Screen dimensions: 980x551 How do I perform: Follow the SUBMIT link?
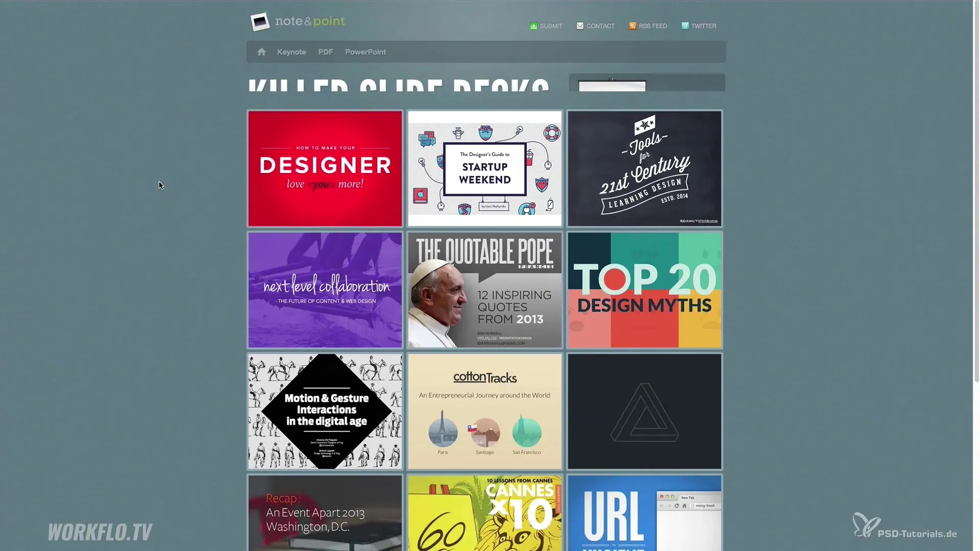point(551,26)
